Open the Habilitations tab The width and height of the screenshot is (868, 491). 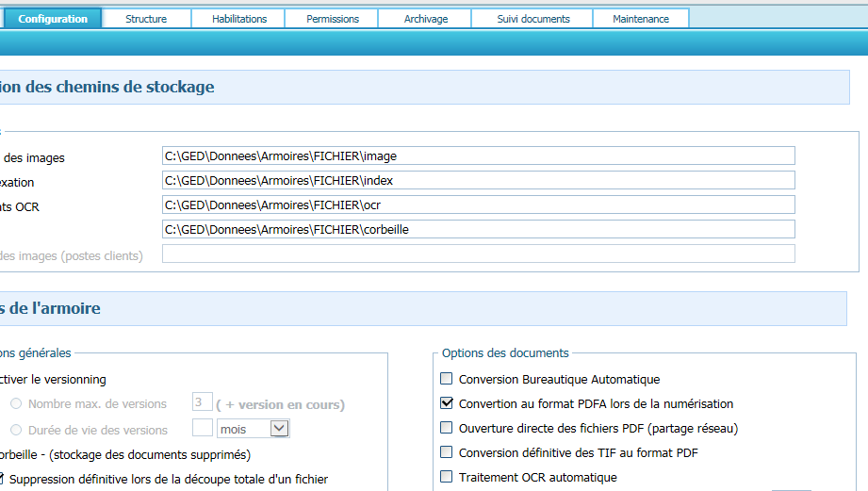point(238,19)
